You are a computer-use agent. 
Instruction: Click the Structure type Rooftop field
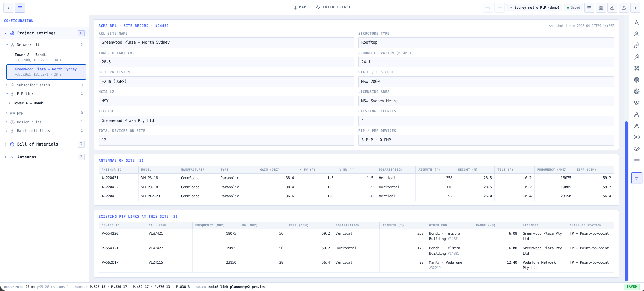coord(486,43)
